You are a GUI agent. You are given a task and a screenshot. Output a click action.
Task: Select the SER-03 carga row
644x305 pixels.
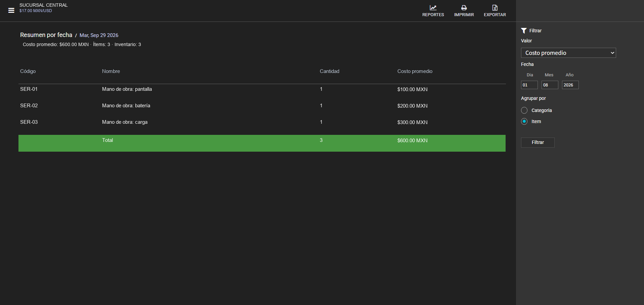click(x=262, y=122)
